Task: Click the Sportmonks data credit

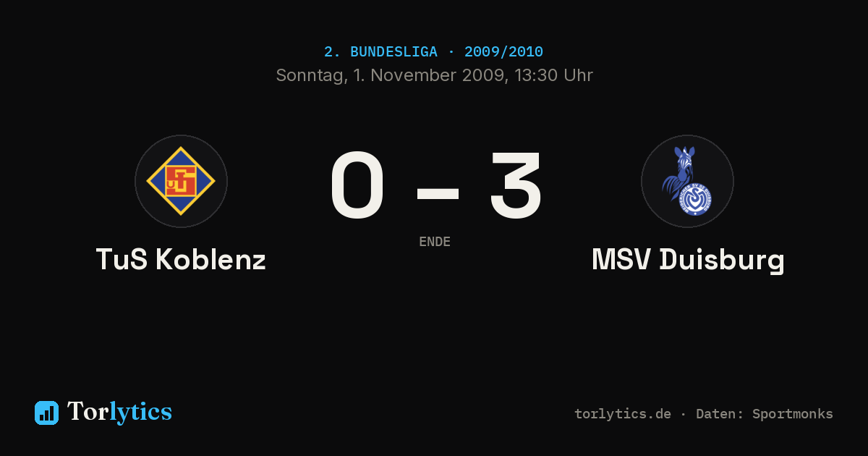Action: [793, 414]
